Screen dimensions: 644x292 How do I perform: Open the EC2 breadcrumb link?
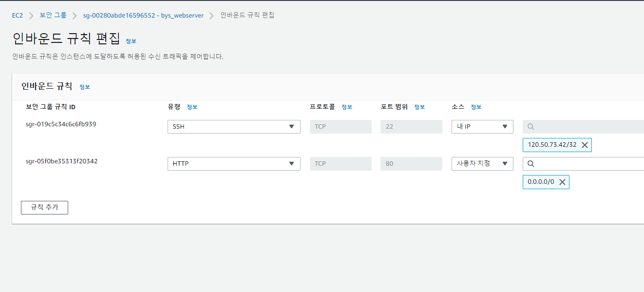coord(18,15)
